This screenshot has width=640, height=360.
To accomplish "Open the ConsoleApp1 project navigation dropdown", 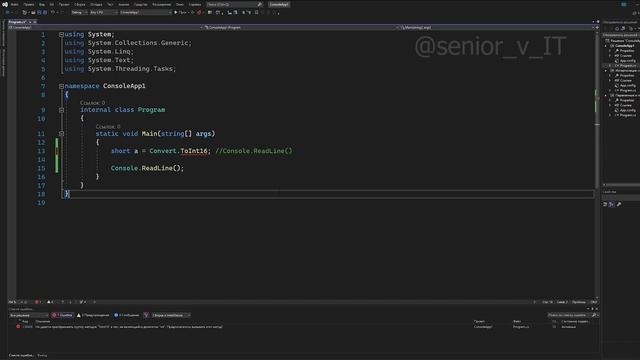I will (x=105, y=27).
